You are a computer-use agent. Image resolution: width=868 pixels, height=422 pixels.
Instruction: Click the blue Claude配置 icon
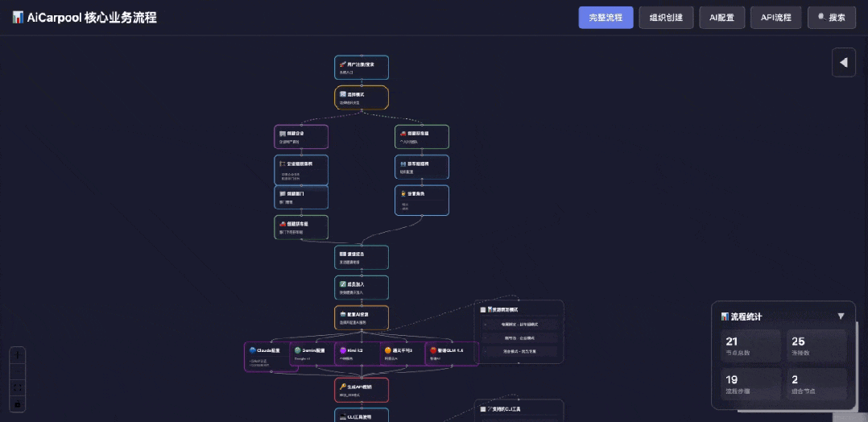tap(253, 350)
